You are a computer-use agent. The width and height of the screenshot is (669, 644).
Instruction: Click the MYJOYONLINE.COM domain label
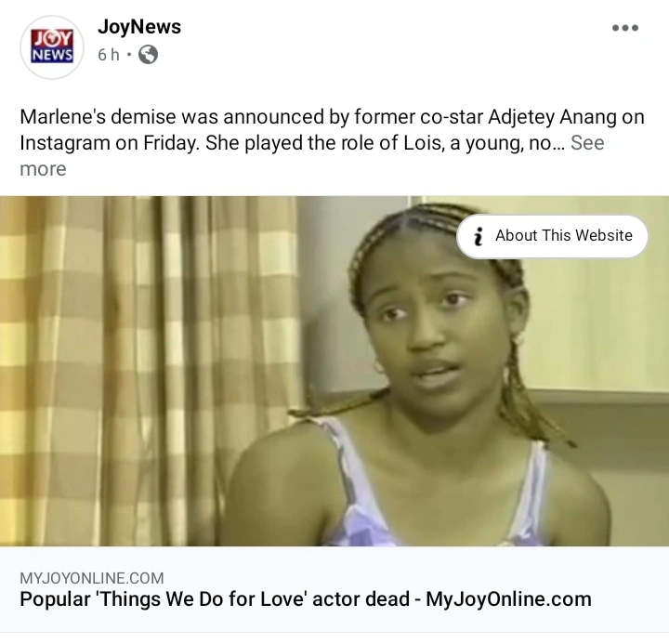[x=92, y=578]
